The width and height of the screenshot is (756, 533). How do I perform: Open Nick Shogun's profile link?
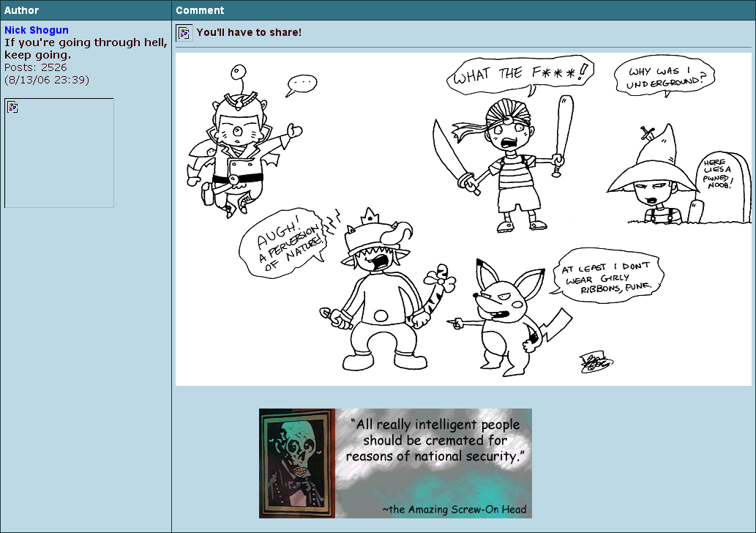click(x=36, y=30)
